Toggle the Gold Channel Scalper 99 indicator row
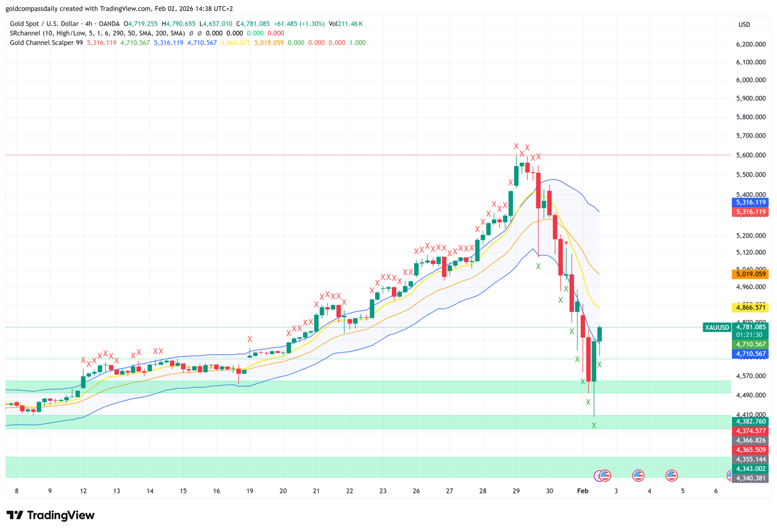Image resolution: width=777 pixels, height=532 pixels. 46,43
